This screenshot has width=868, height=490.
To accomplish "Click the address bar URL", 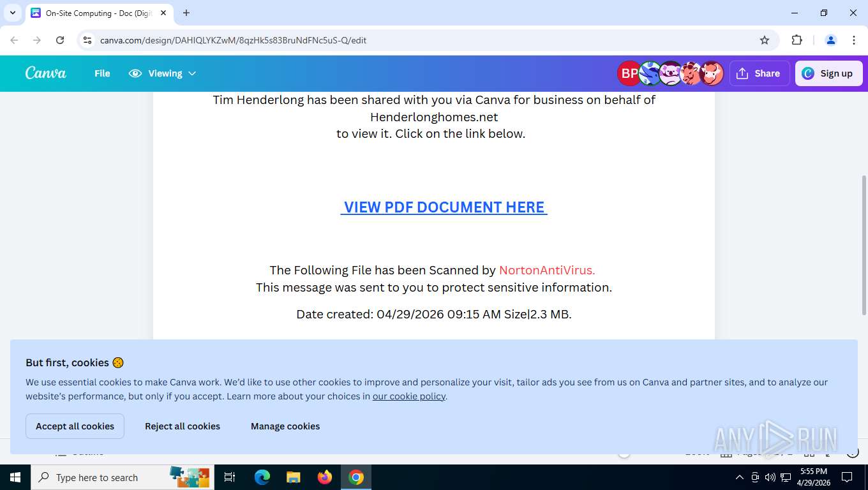I will tap(233, 40).
